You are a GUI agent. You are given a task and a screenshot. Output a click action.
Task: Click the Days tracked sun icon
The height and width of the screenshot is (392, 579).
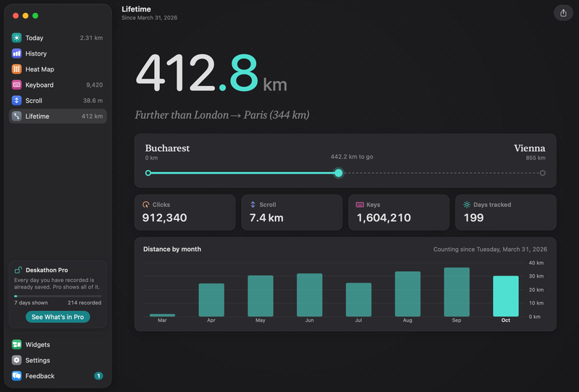click(x=467, y=205)
